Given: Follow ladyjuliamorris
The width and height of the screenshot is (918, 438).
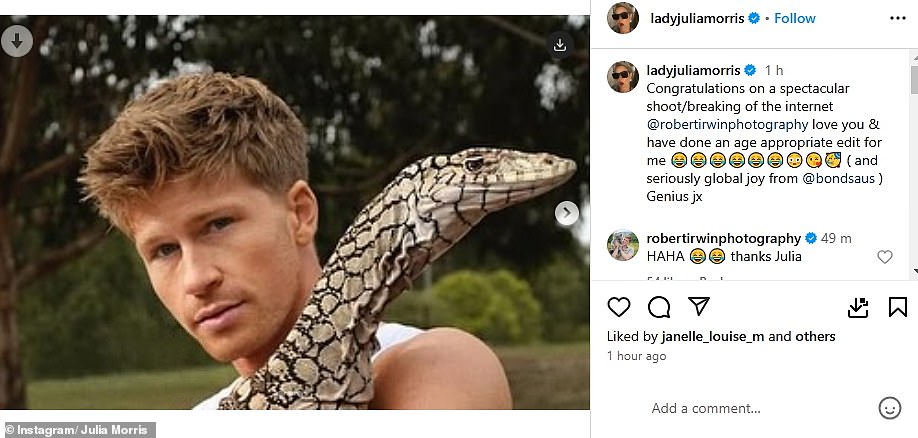Looking at the screenshot, I should pos(794,18).
